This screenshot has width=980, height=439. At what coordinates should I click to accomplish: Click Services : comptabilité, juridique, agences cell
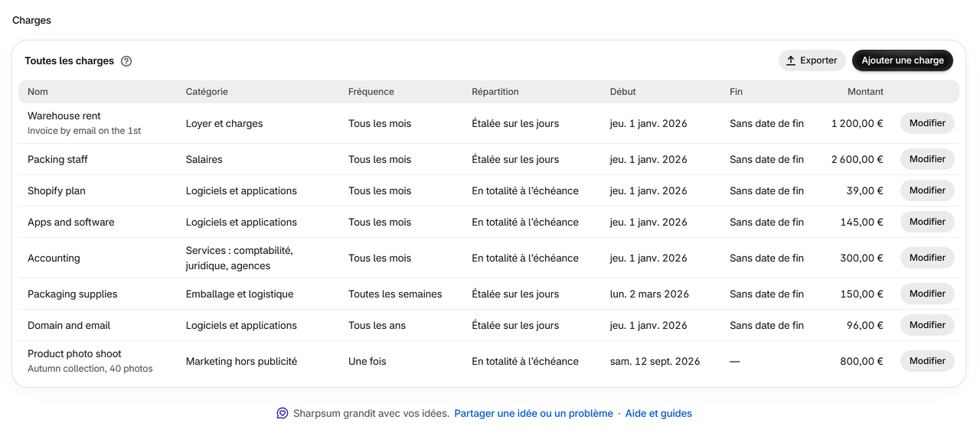tap(240, 259)
